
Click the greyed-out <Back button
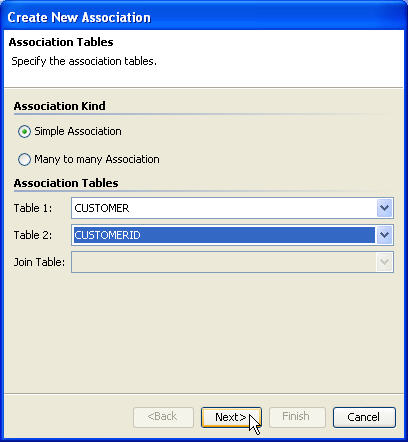point(163,417)
